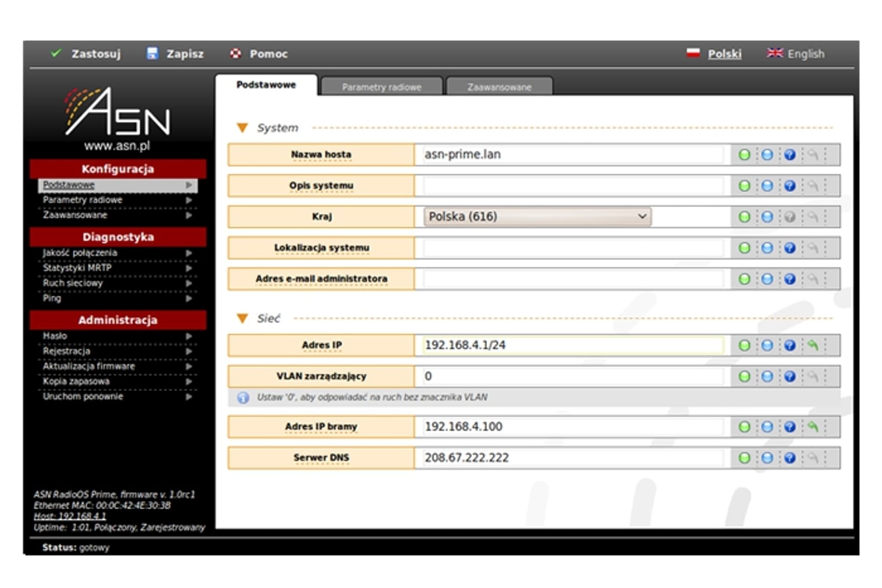Viewport: 882px width, 588px height.
Task: Click into the Adres e-mail administratora field
Action: click(x=573, y=279)
